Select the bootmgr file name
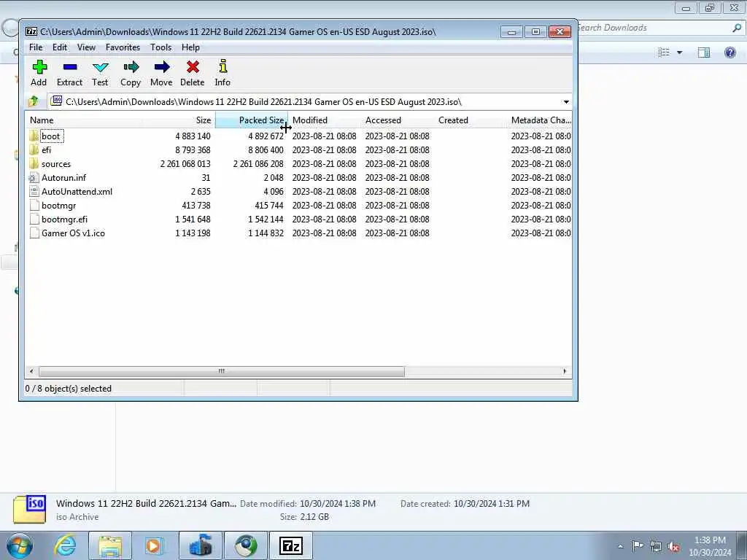747x560 pixels. [58, 206]
